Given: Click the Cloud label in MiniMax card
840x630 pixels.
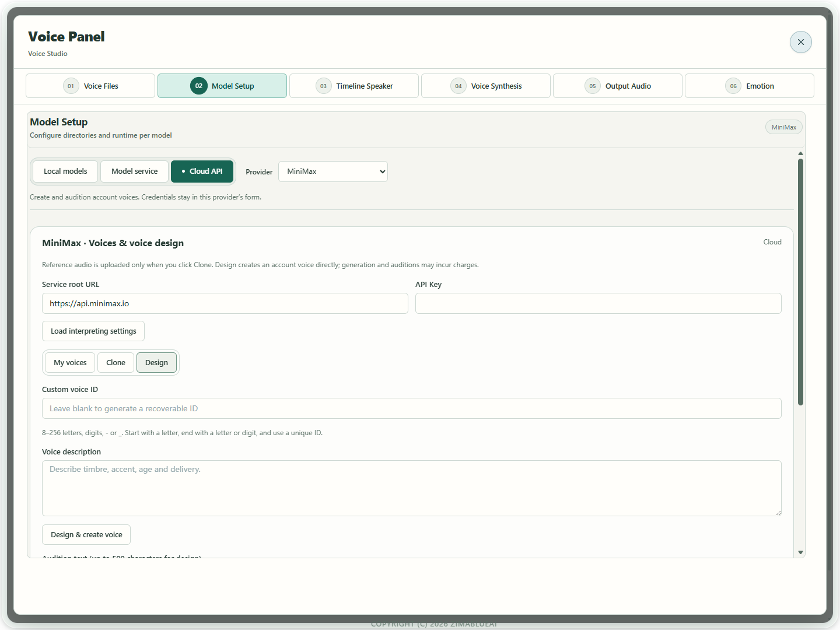Looking at the screenshot, I should click(772, 242).
